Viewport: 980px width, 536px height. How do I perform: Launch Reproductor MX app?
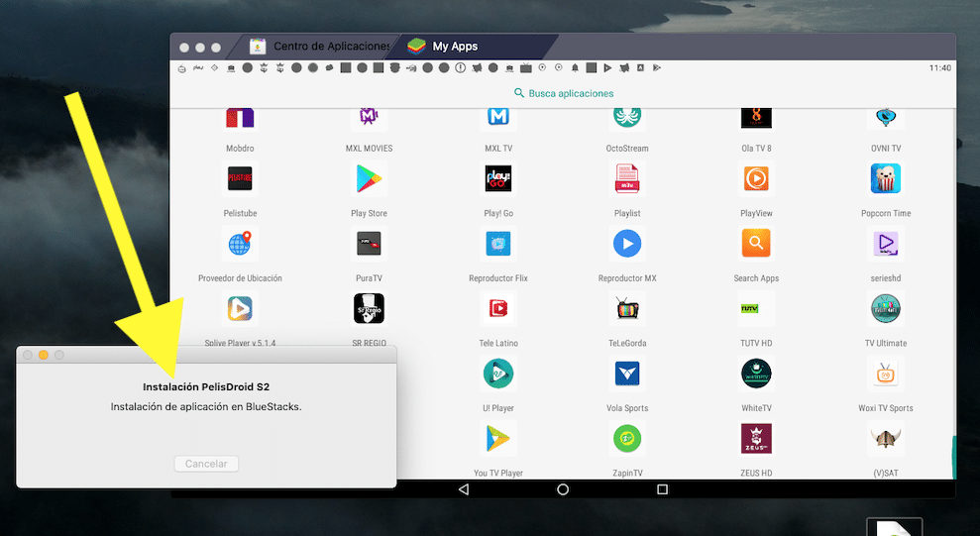coord(627,244)
